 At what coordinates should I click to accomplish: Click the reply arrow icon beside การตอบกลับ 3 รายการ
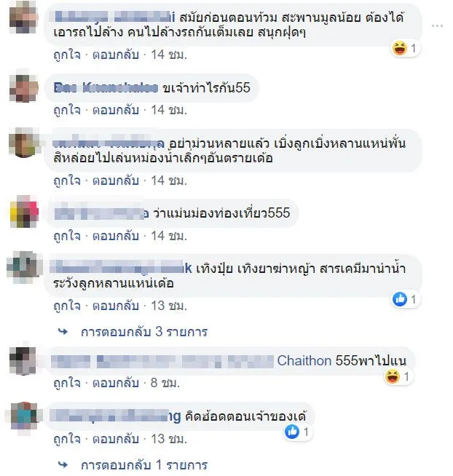click(63, 332)
